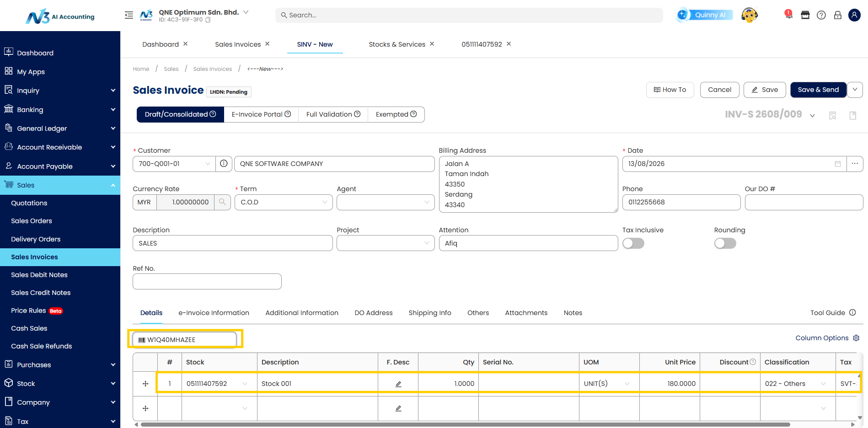868x428 pixels.
Task: Open the user profile avatar
Action: (x=854, y=15)
